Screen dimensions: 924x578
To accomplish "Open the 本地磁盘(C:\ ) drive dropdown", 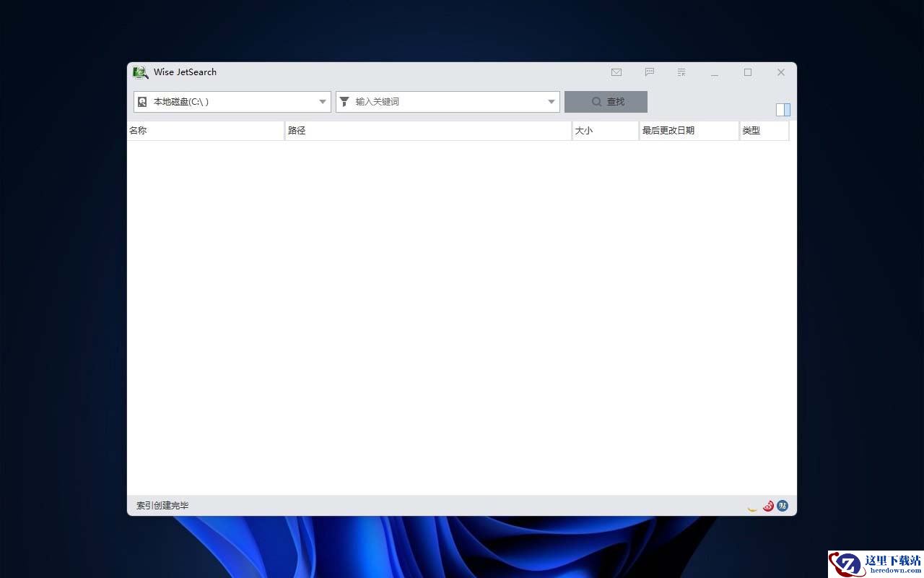I will click(x=232, y=102).
